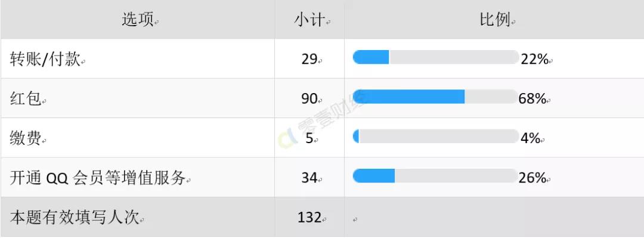
Task: Click the 缴费 option label
Action: pos(26,138)
